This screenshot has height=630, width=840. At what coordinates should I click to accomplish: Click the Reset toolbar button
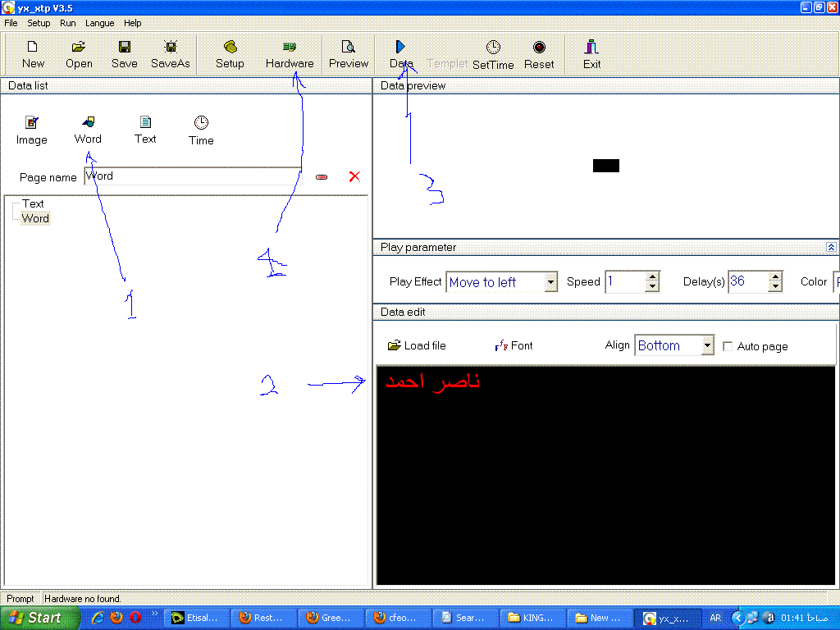pyautogui.click(x=539, y=54)
